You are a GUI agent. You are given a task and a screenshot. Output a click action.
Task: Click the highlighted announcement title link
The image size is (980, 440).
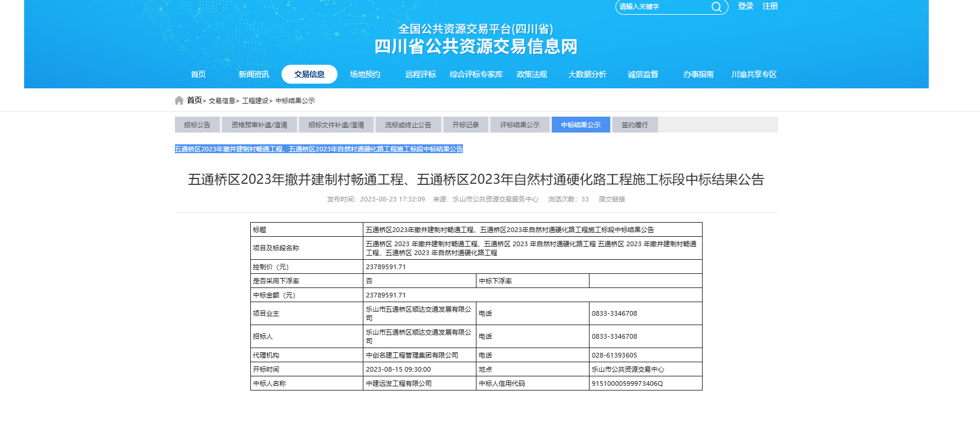(x=319, y=149)
